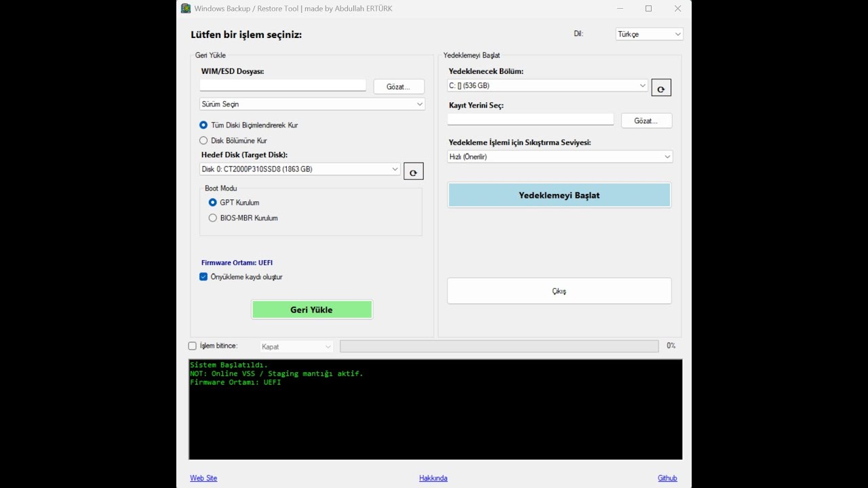Maximize the Windows Backup / Restore Tool window
This screenshot has height=488, width=868.
point(648,9)
